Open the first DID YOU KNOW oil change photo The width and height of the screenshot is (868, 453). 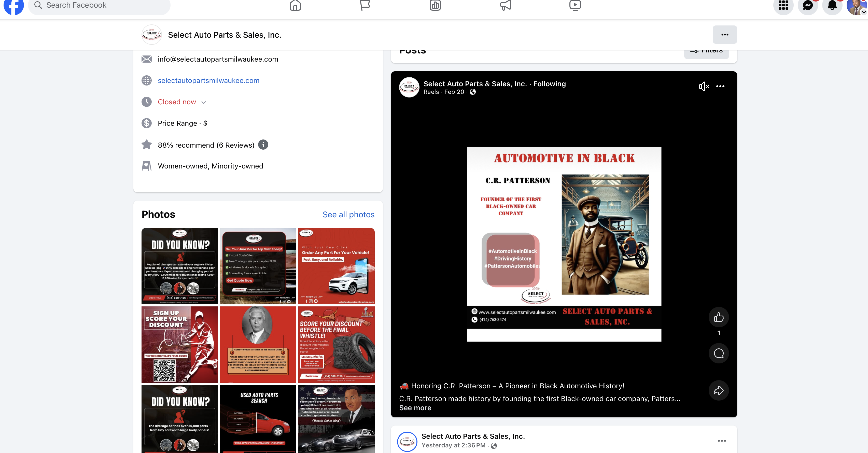point(180,266)
